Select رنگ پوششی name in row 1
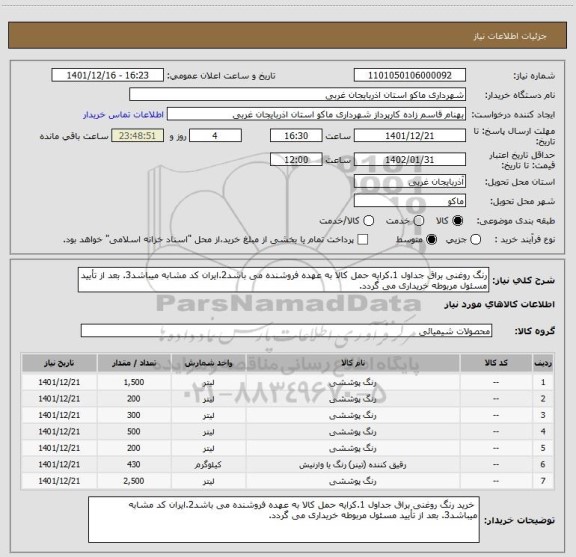This screenshot has width=576, height=557. pos(353,382)
